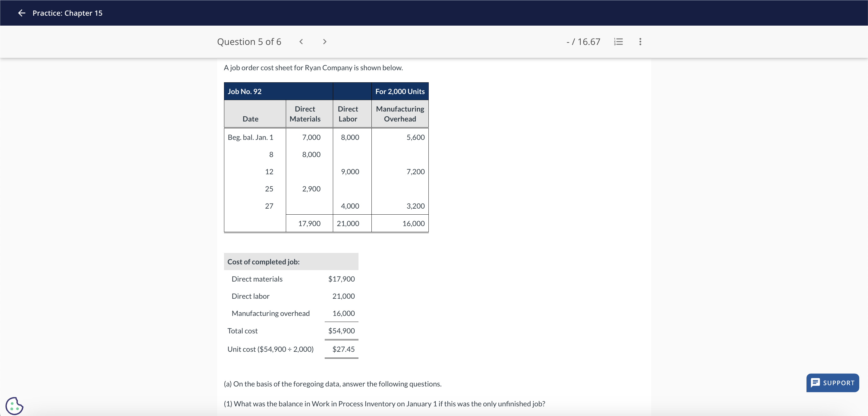Click the Unit cost value $27.45

(x=343, y=349)
